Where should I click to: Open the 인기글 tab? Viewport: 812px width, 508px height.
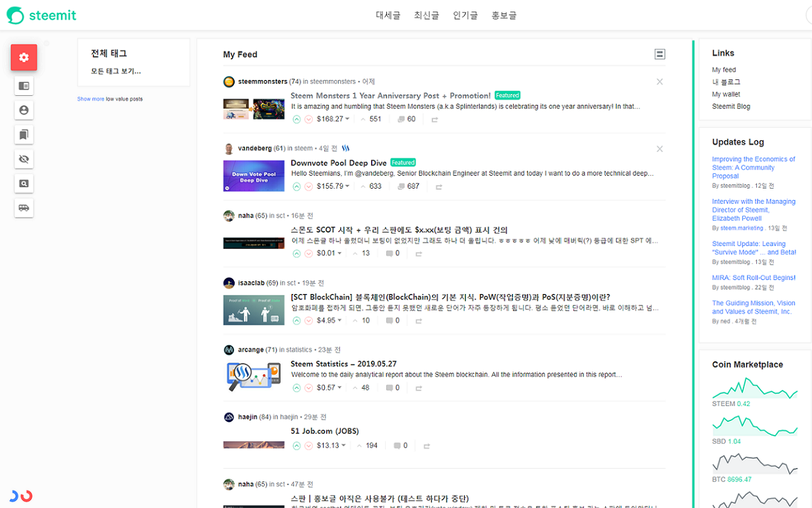pos(465,15)
